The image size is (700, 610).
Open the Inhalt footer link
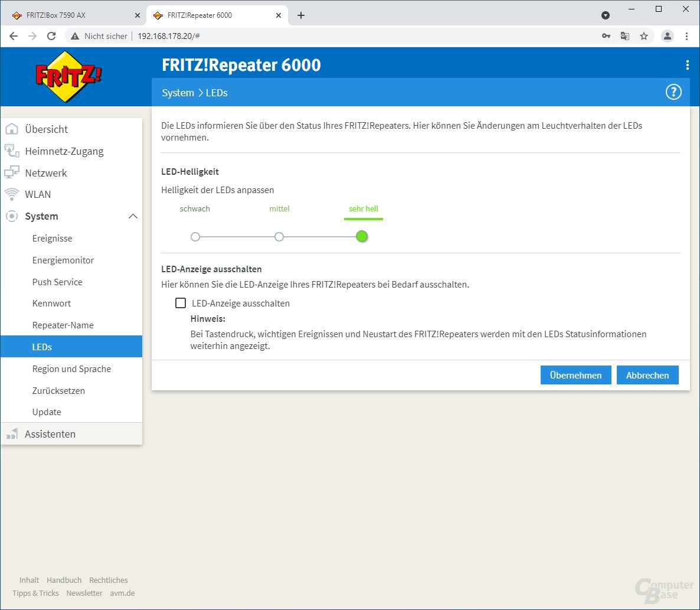[29, 580]
